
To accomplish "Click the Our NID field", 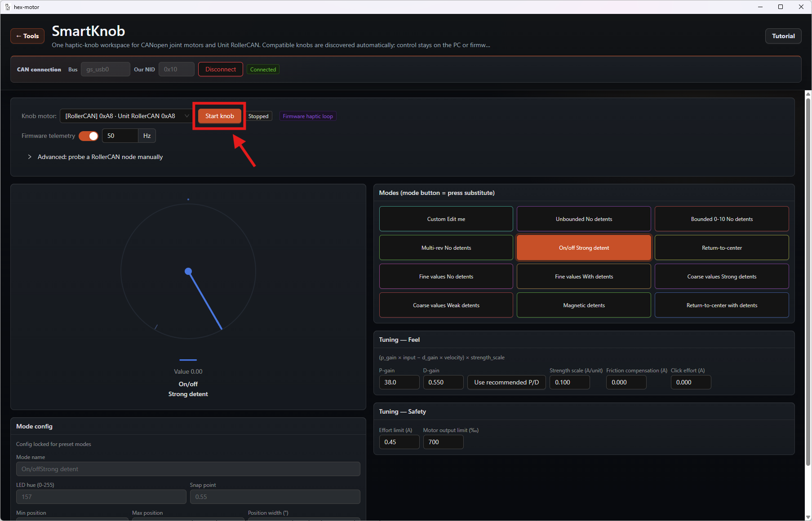I will click(x=177, y=69).
